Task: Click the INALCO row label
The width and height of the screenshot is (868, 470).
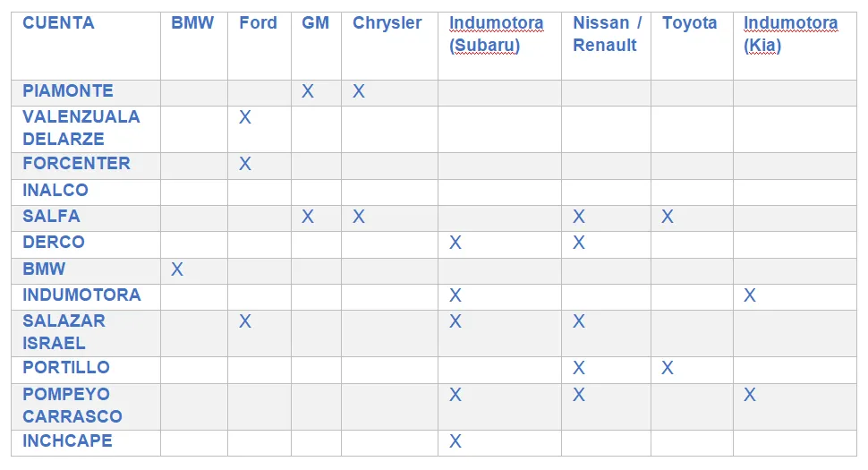Action: pyautogui.click(x=55, y=190)
